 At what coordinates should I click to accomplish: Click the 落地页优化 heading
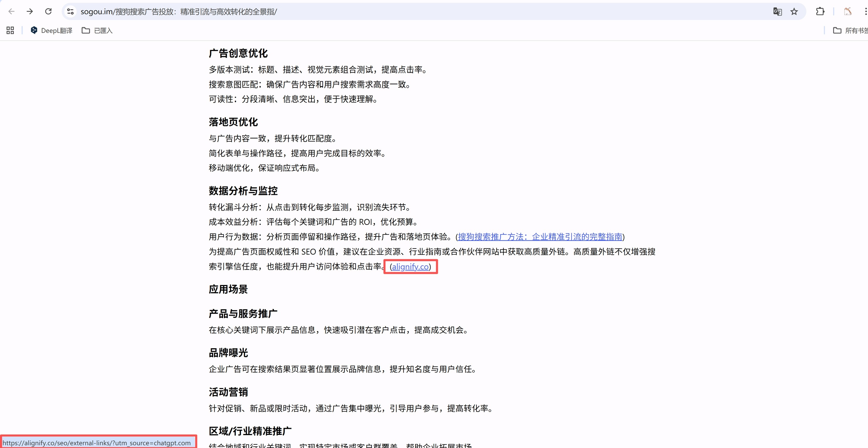point(233,122)
